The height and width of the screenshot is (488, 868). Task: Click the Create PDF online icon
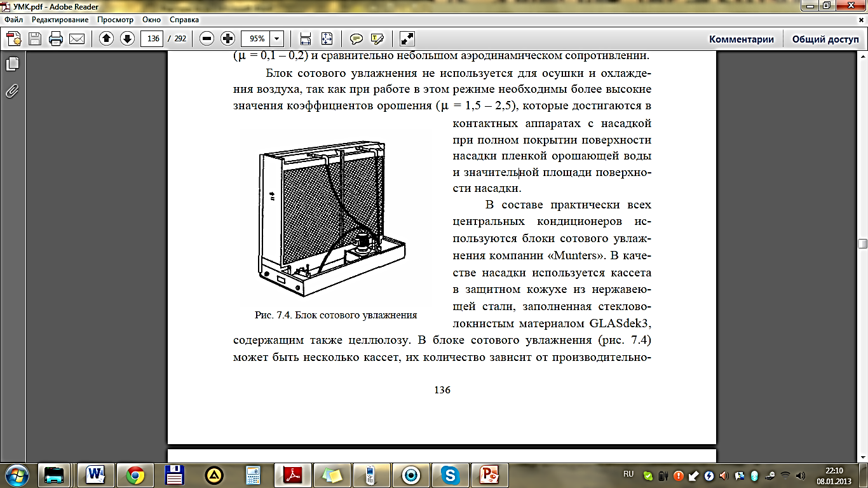[x=14, y=39]
